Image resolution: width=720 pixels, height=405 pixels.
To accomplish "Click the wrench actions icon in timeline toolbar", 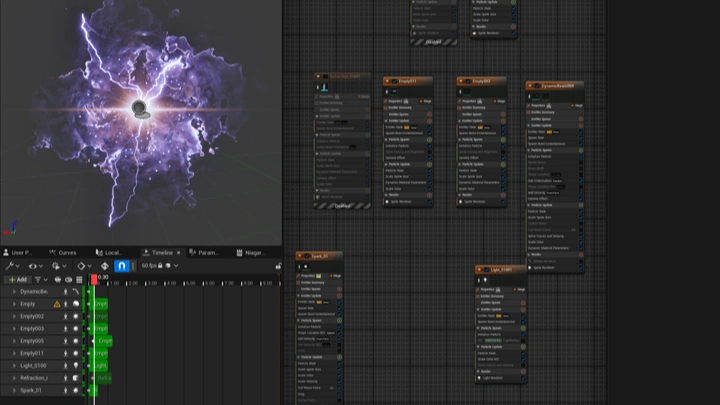I will tap(9, 266).
